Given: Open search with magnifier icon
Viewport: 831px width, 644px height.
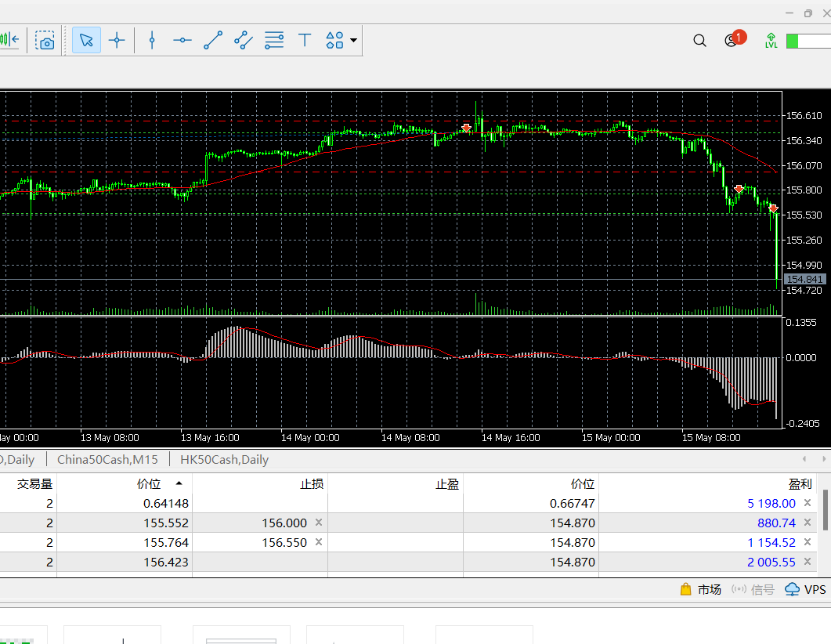Looking at the screenshot, I should click(699, 41).
